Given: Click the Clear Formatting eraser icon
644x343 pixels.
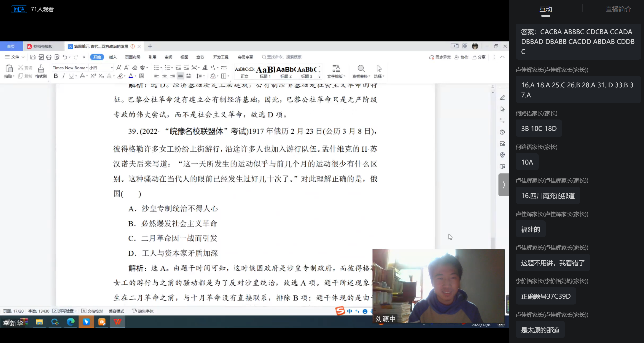Looking at the screenshot, I should (135, 68).
